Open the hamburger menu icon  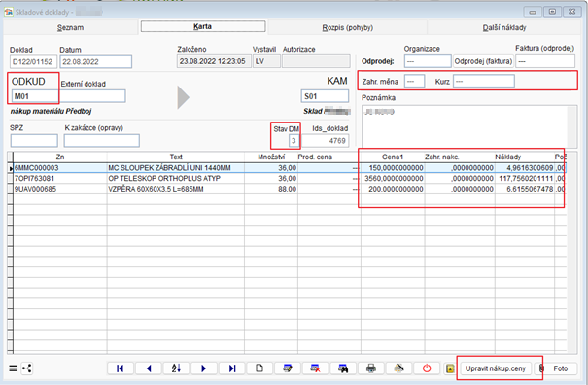(x=14, y=368)
